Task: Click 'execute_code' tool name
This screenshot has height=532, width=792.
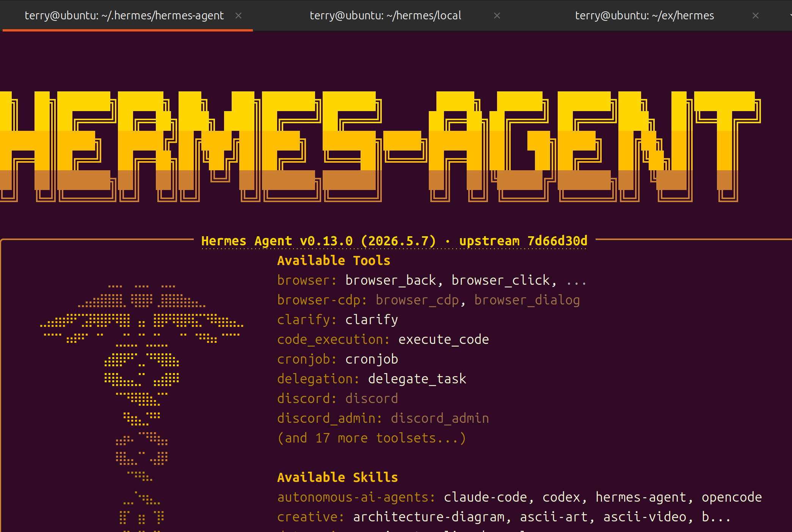Action: (444, 339)
